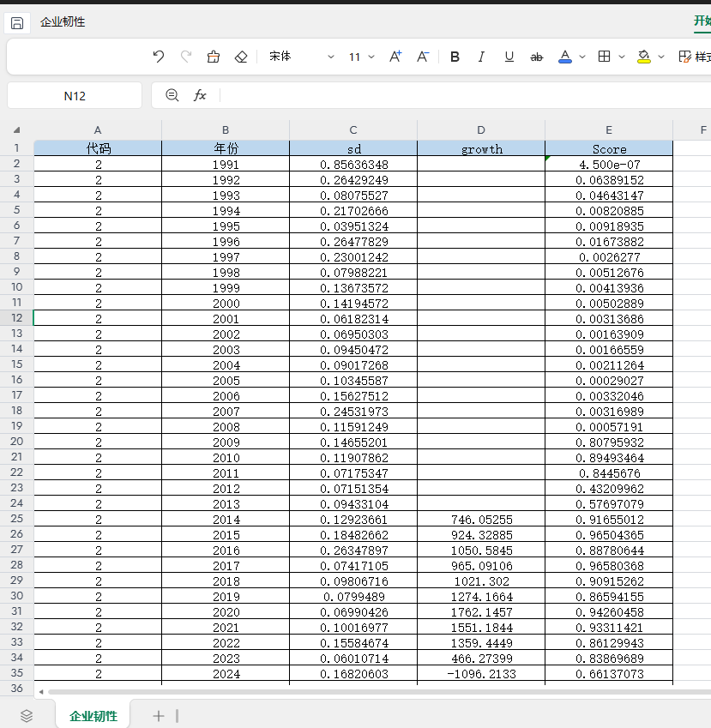The image size is (711, 728).
Task: Click the sd header cell
Action: (x=353, y=148)
